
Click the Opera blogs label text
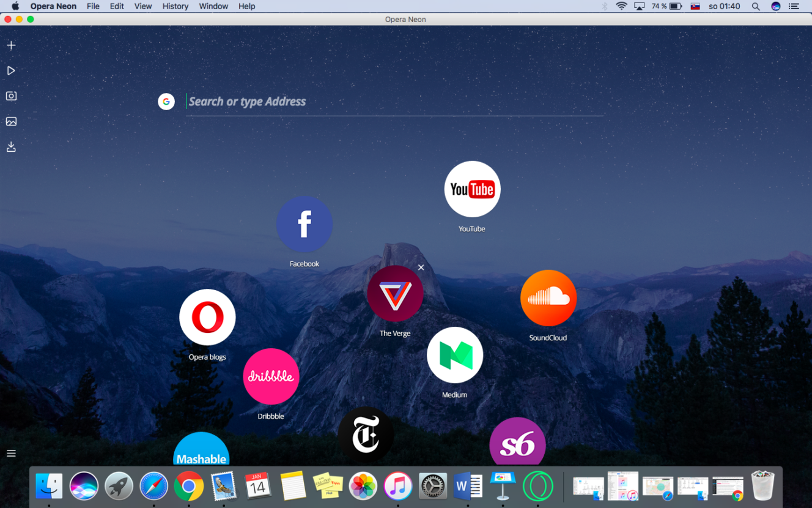[x=207, y=357]
